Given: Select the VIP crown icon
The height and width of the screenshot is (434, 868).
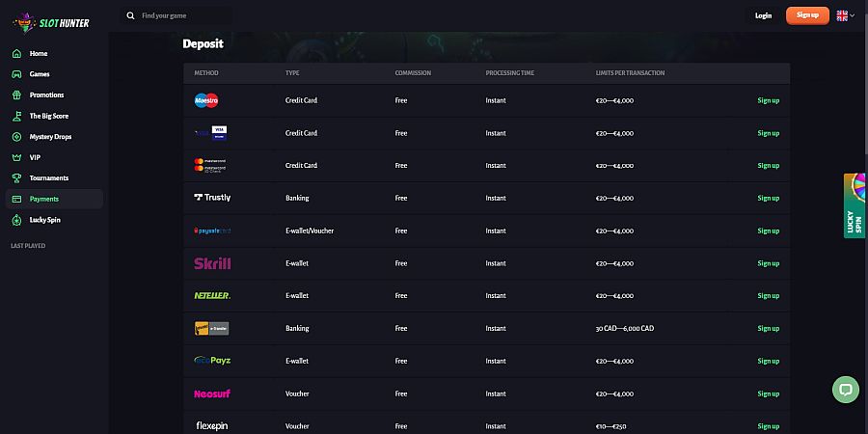Looking at the screenshot, I should click(16, 158).
